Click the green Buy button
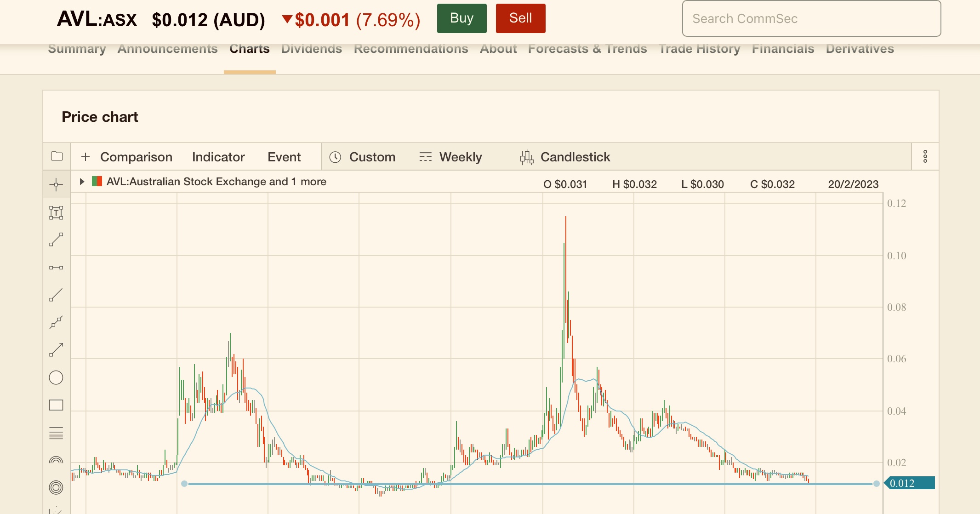This screenshot has height=514, width=980. [462, 18]
